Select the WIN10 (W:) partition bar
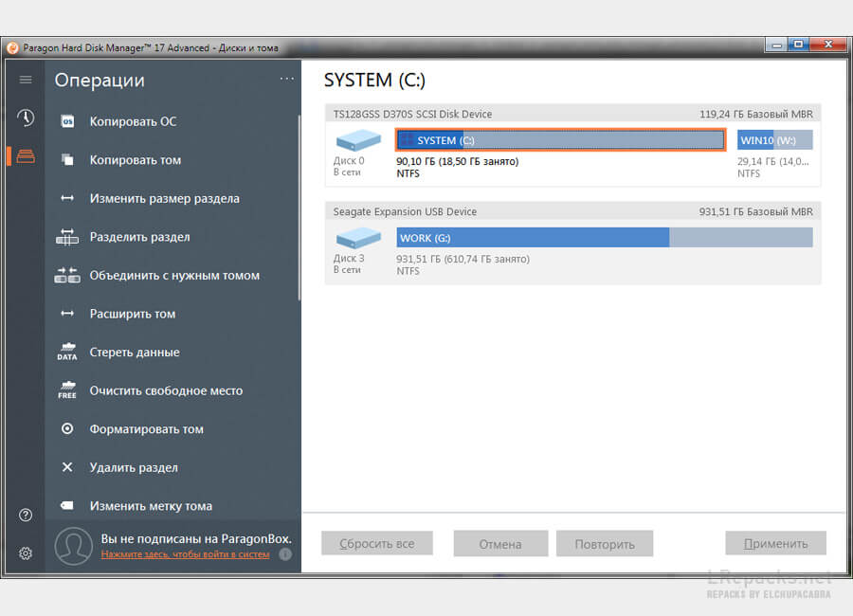The height and width of the screenshot is (616, 853). pyautogui.click(x=774, y=140)
